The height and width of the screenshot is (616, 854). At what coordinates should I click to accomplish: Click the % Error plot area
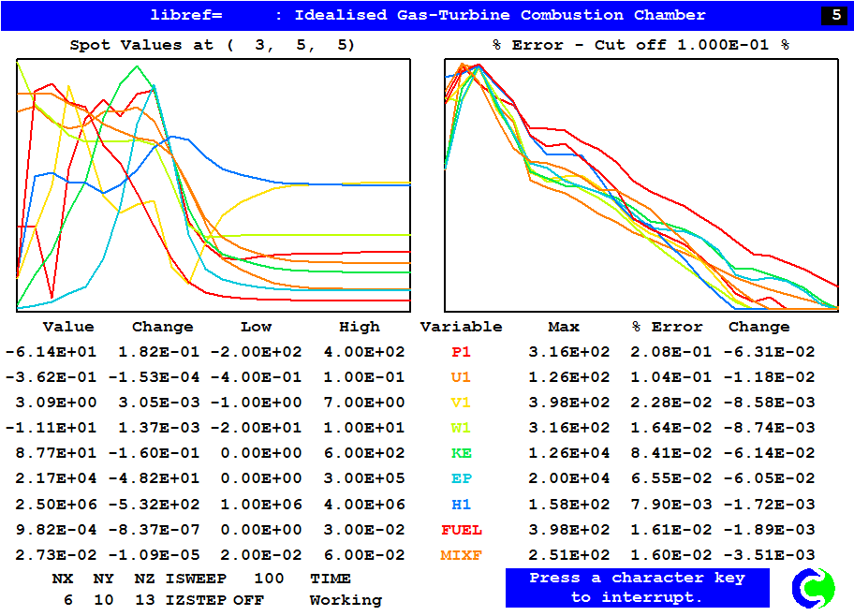coord(641,185)
